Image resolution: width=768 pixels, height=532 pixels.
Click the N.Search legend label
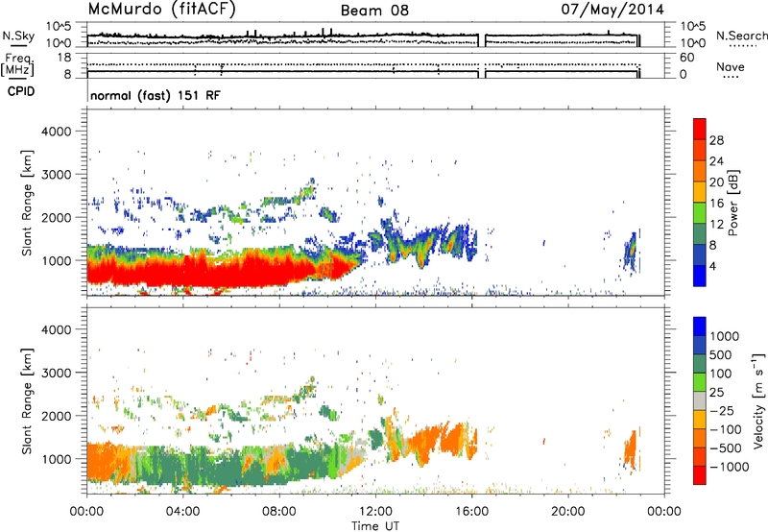741,36
